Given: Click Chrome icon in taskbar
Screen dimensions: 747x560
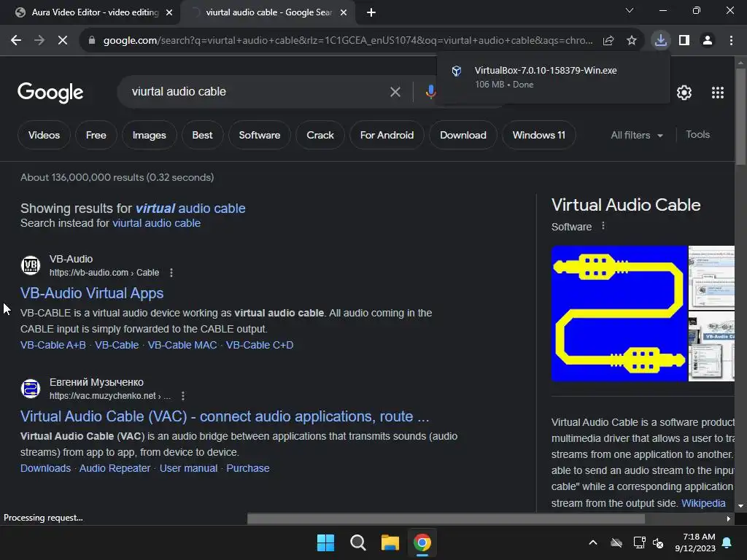Looking at the screenshot, I should 422,542.
